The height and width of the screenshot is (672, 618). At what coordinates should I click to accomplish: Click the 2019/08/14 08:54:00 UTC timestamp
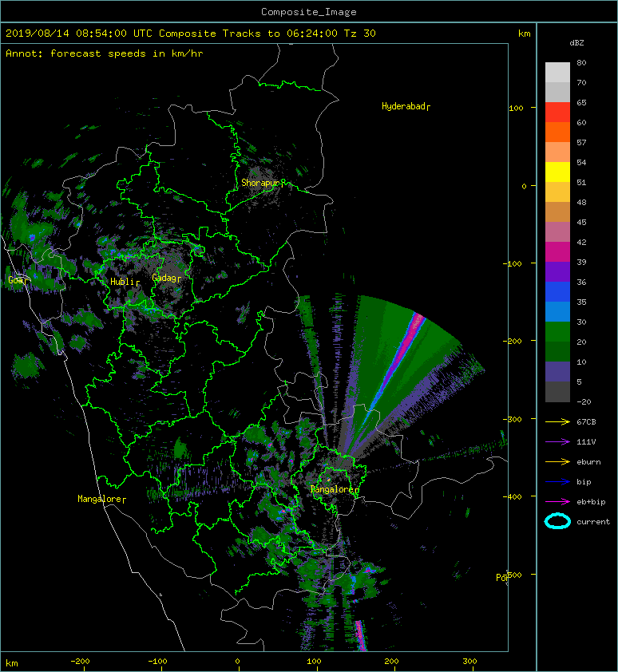79,34
